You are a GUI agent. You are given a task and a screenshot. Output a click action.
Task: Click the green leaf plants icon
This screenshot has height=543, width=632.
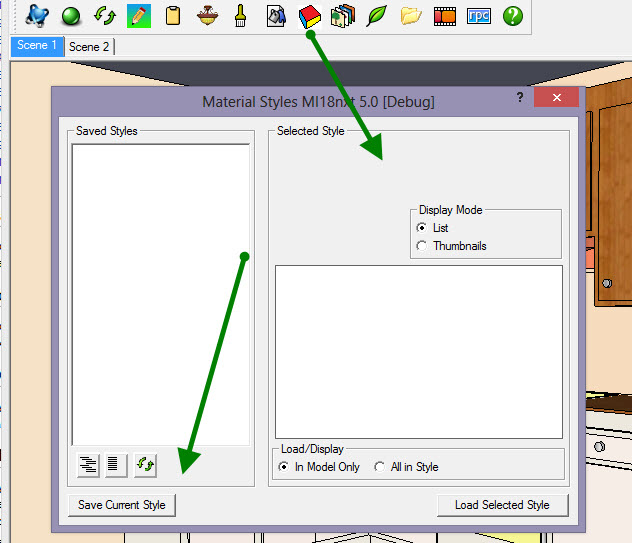377,15
